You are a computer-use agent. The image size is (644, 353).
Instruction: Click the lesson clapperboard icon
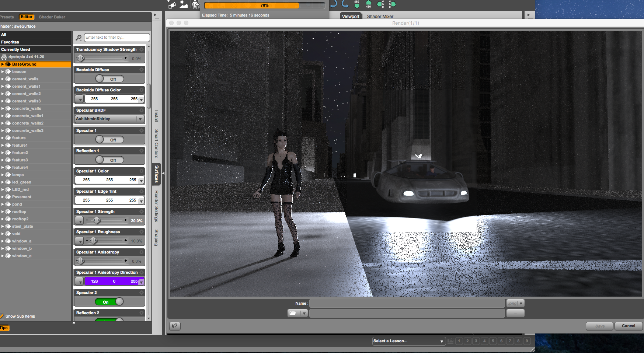pyautogui.click(x=450, y=341)
